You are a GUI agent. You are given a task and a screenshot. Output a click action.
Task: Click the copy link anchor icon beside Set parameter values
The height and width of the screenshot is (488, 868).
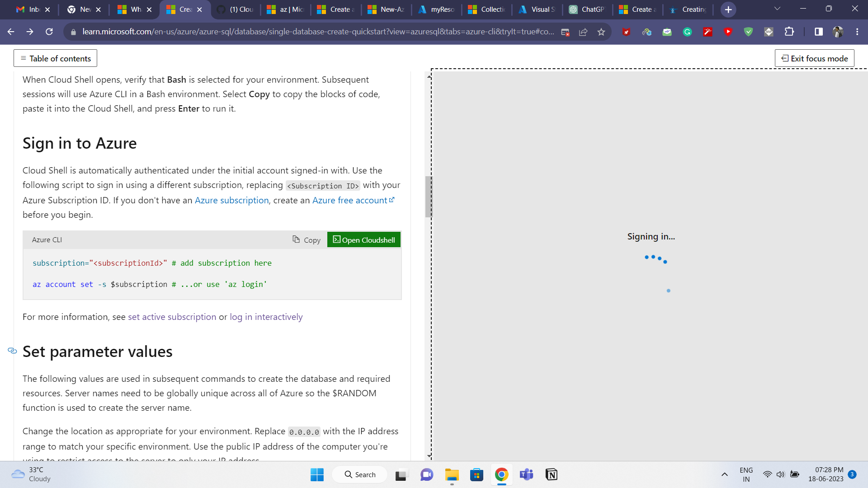12,351
